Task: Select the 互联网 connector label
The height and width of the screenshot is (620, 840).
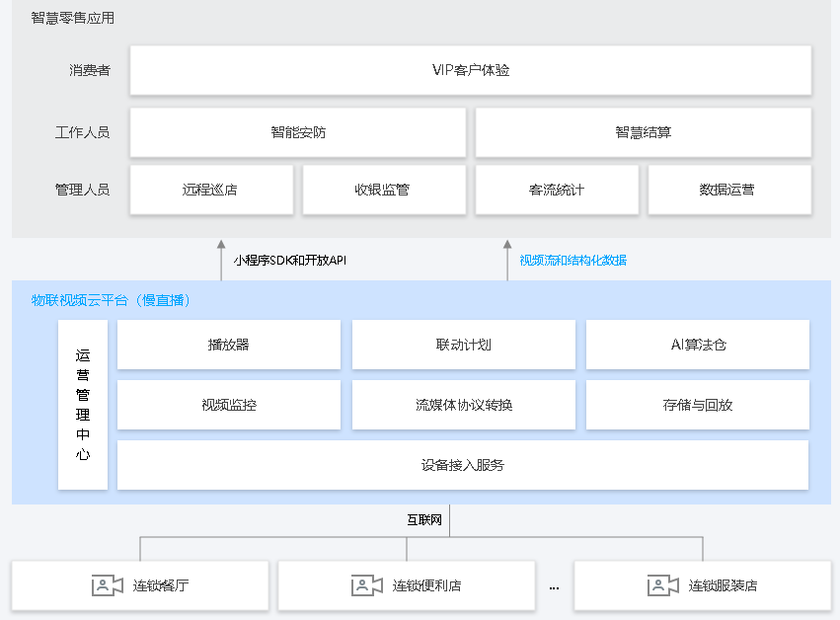Action: click(x=425, y=520)
